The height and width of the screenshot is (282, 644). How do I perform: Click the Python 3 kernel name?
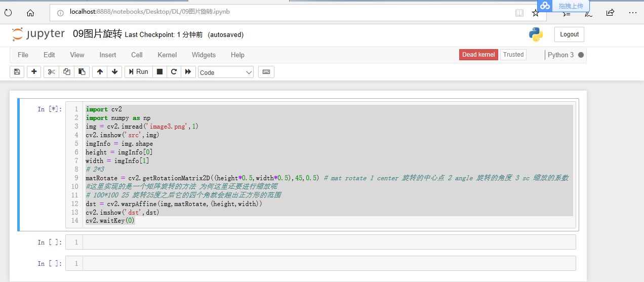[x=561, y=55]
